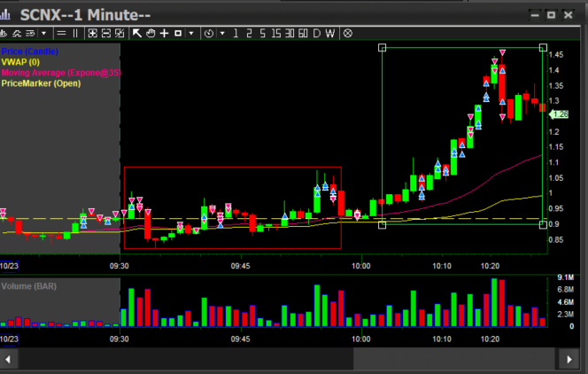Select the arrow pointer tool
The width and height of the screenshot is (588, 374).
tap(137, 34)
